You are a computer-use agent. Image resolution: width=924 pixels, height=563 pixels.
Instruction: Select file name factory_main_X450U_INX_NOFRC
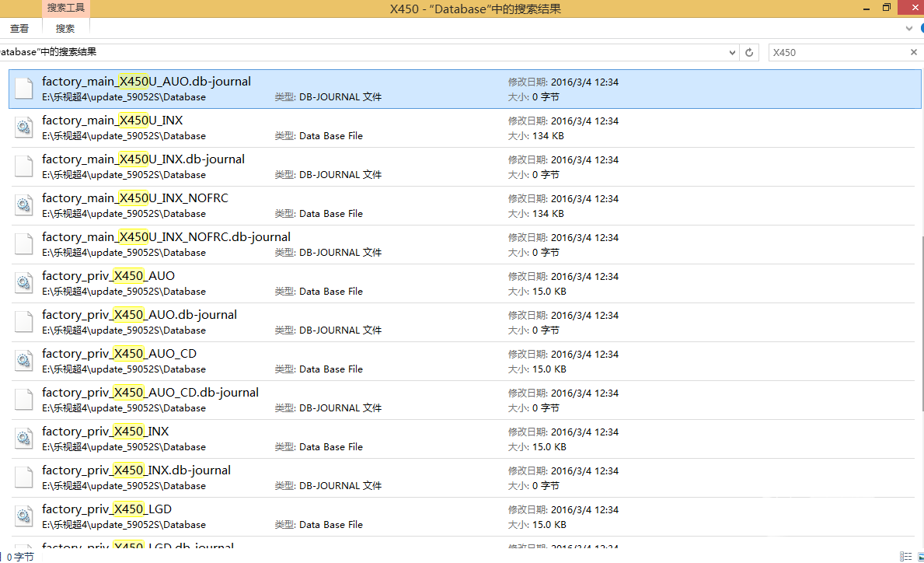click(135, 198)
